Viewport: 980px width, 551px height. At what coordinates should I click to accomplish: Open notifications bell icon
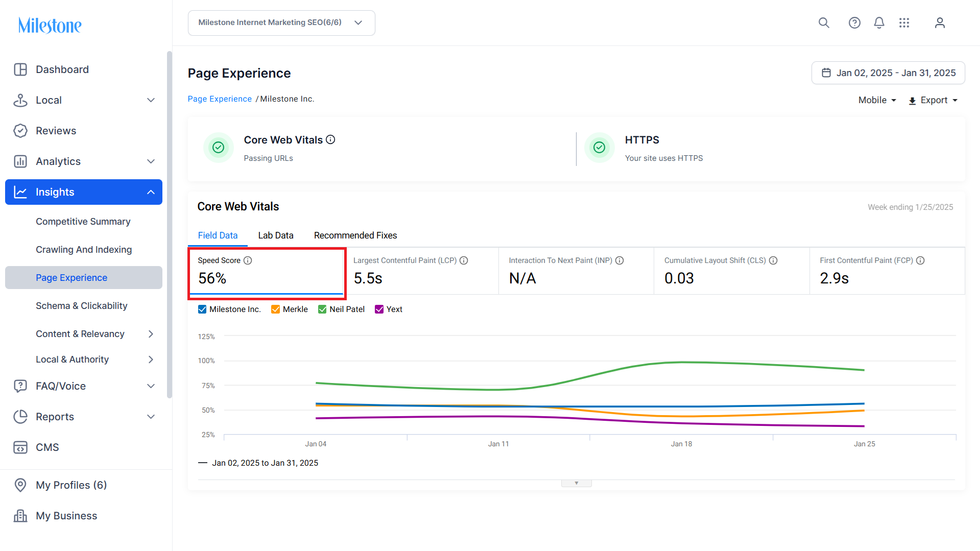coord(879,23)
